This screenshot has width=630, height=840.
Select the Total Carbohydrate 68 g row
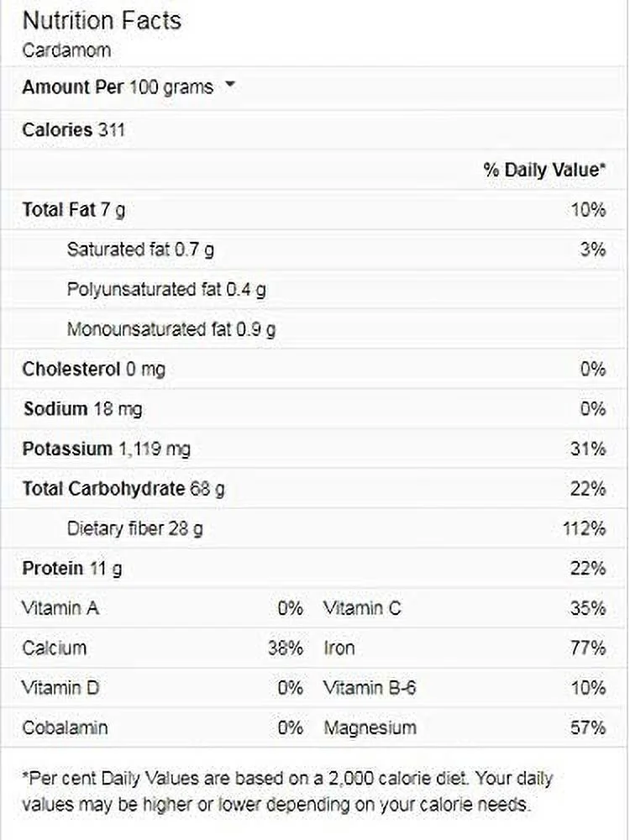123,489
